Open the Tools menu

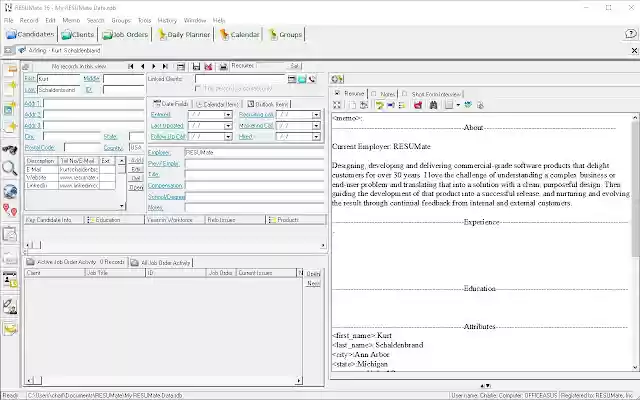[x=144, y=20]
